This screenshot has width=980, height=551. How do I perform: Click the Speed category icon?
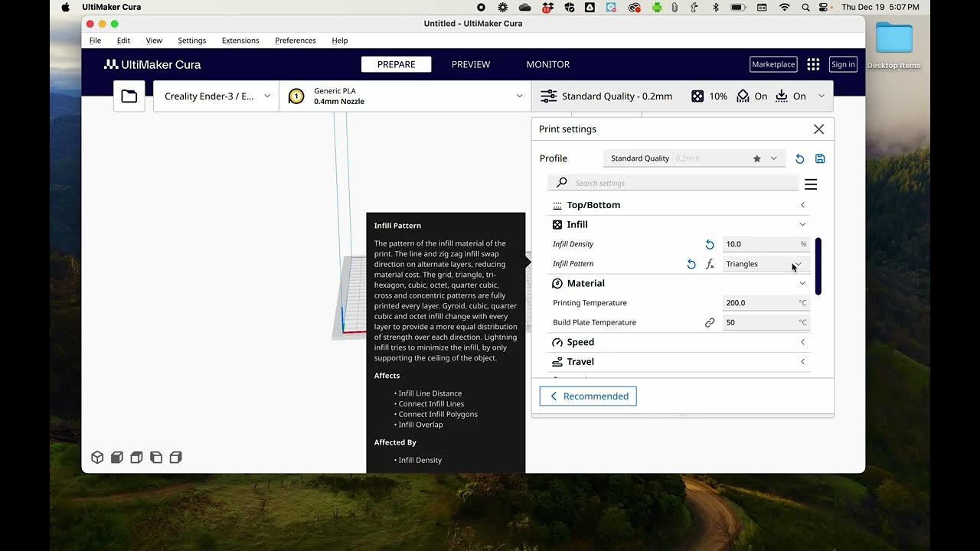click(x=557, y=342)
